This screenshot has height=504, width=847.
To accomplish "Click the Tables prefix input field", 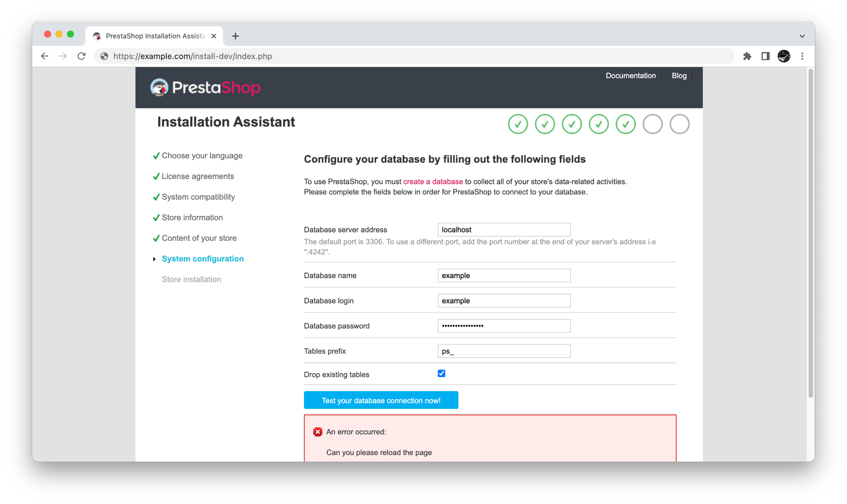I will coord(504,351).
